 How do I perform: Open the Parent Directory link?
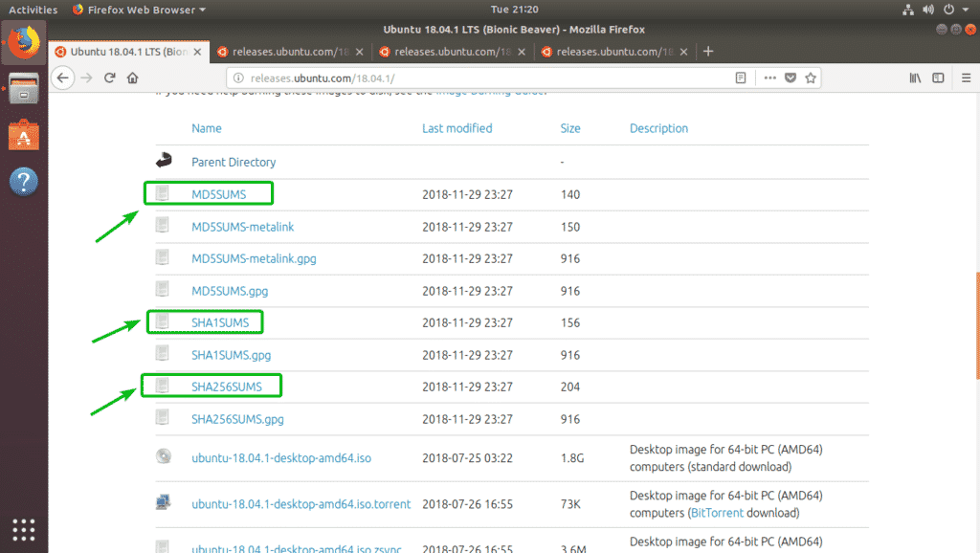tap(234, 162)
